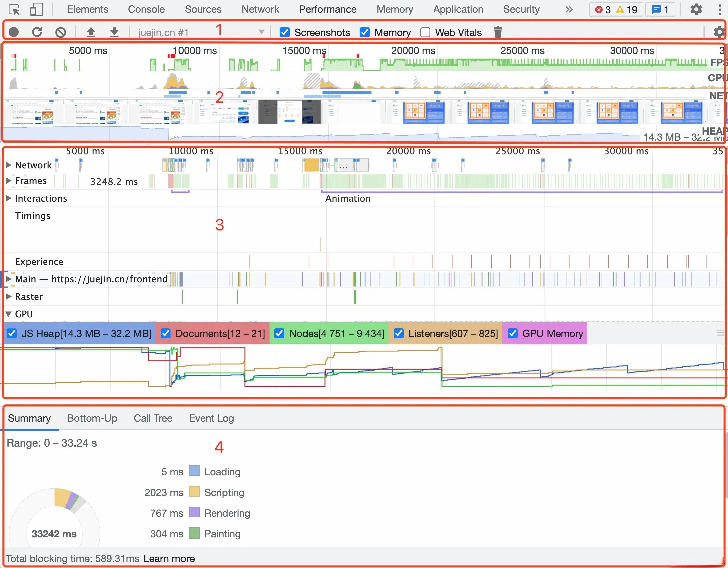The height and width of the screenshot is (568, 728).
Task: Uncheck the Screenshots checkbox
Action: pyautogui.click(x=285, y=32)
